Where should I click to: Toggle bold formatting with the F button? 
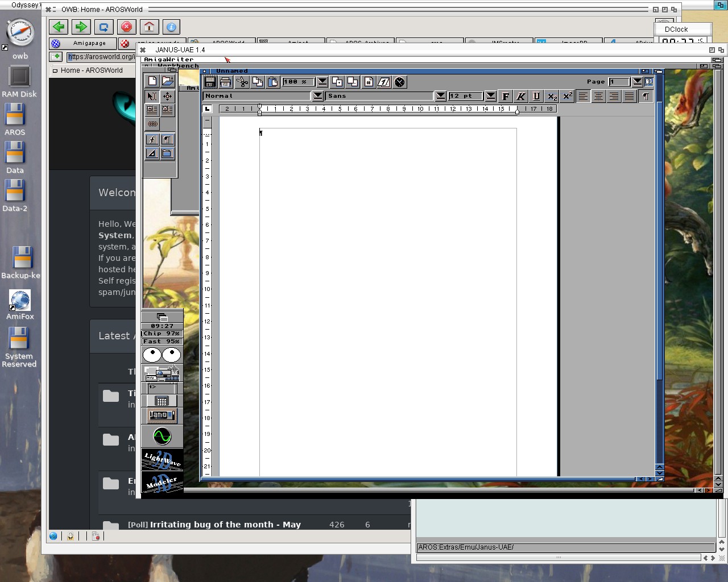click(x=505, y=96)
